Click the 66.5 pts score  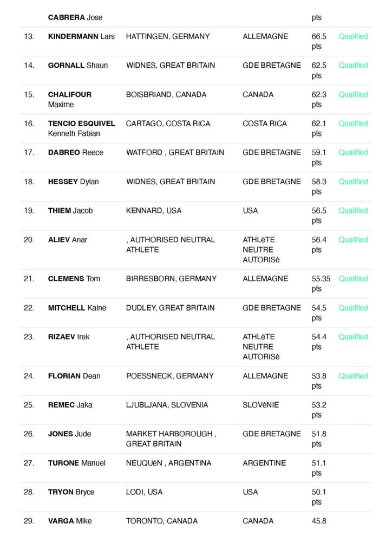[x=319, y=41]
